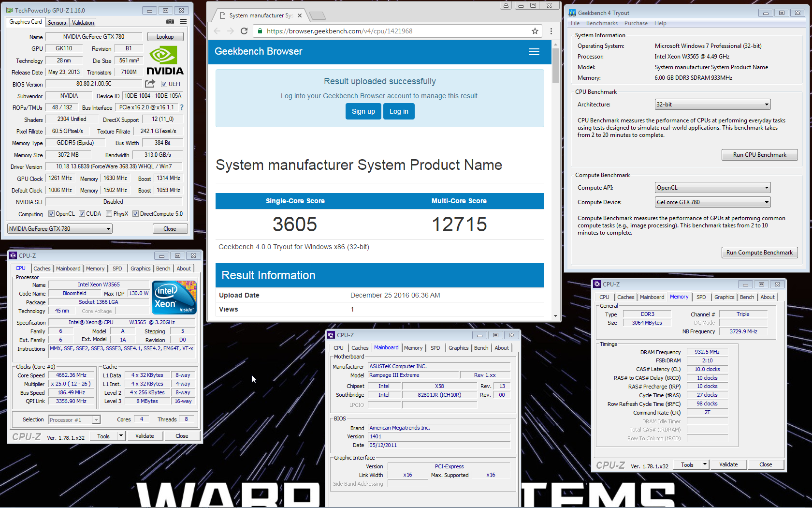This screenshot has height=508, width=812.
Task: Click the Lookup button in GPU-Z
Action: (x=165, y=37)
